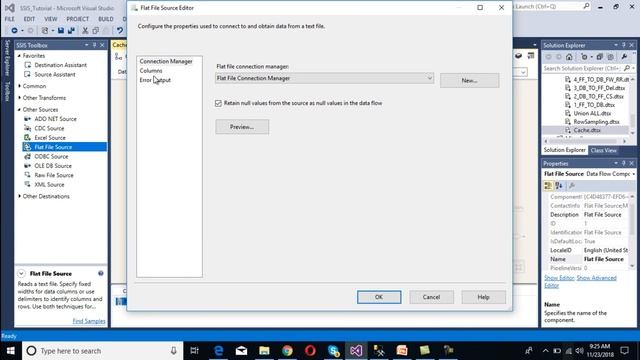Open Flat file connection manager dropdown
This screenshot has width=640, height=360.
[x=429, y=78]
